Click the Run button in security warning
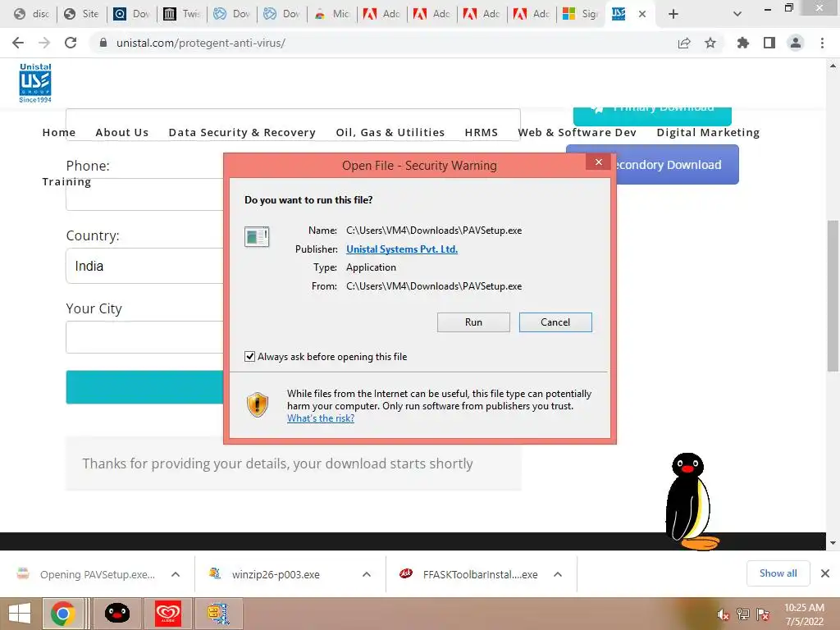The width and height of the screenshot is (840, 630). 473,322
